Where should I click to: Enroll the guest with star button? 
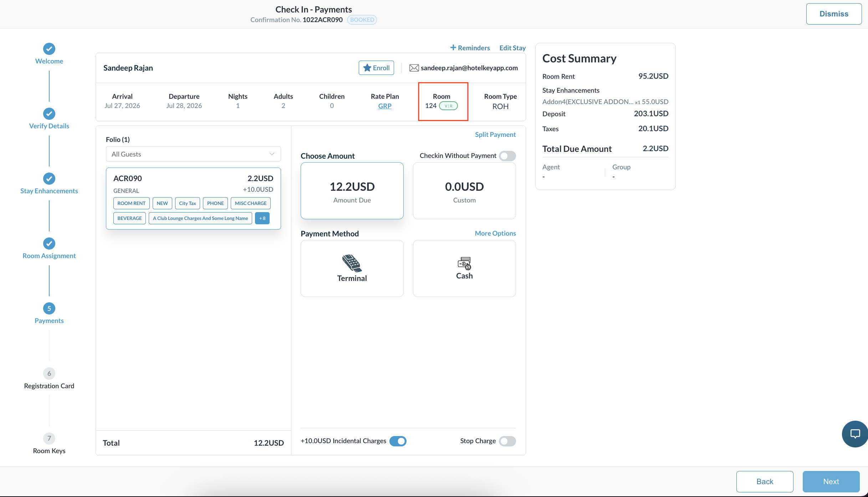[x=376, y=68]
